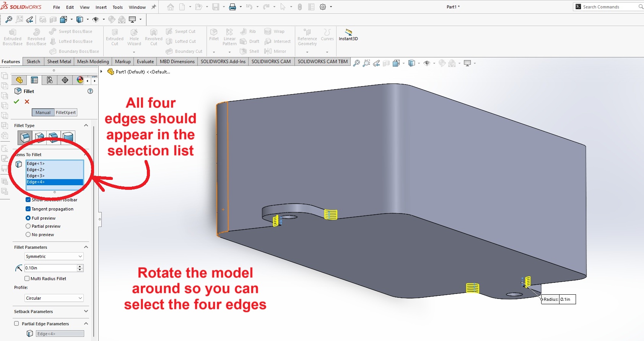Screen dimensions: 644x341
Task: Click the fillet radius 0.10in input field
Action: pos(50,268)
